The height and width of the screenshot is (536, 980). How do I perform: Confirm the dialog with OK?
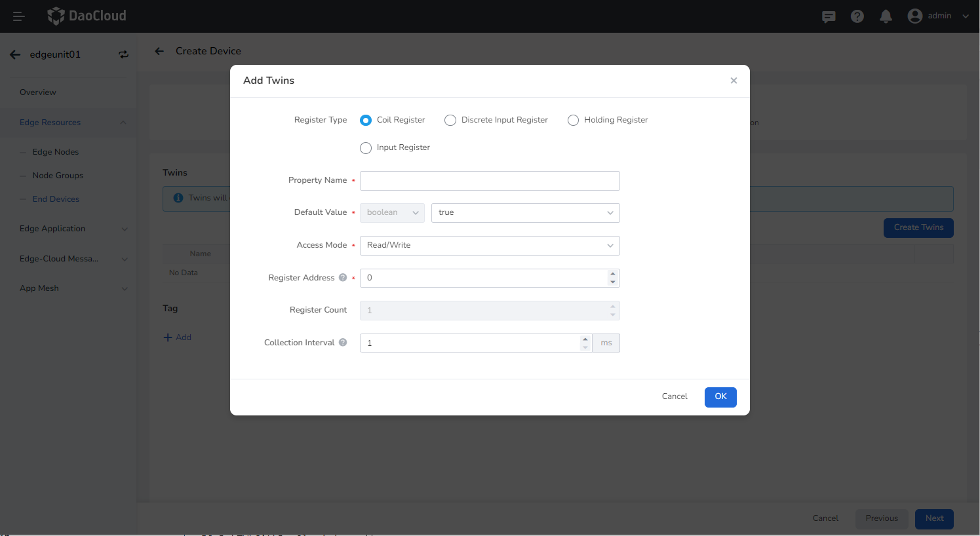(720, 397)
